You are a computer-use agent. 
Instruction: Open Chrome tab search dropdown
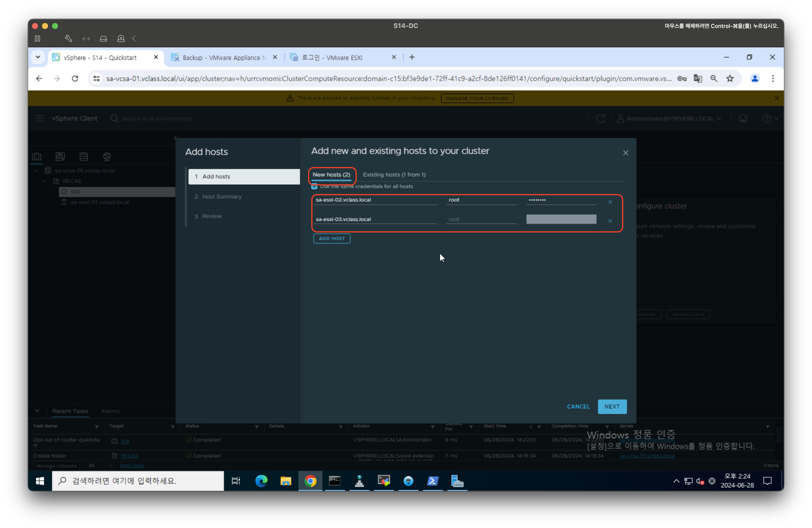[38, 57]
